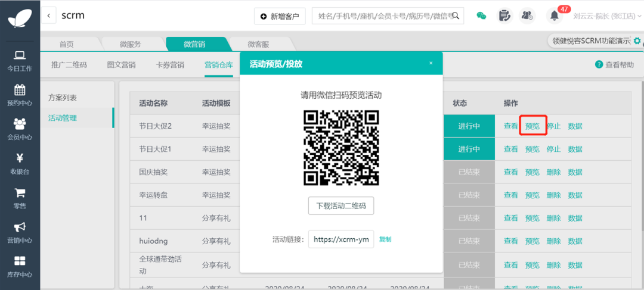Open 收银台 yen icon

click(x=20, y=158)
